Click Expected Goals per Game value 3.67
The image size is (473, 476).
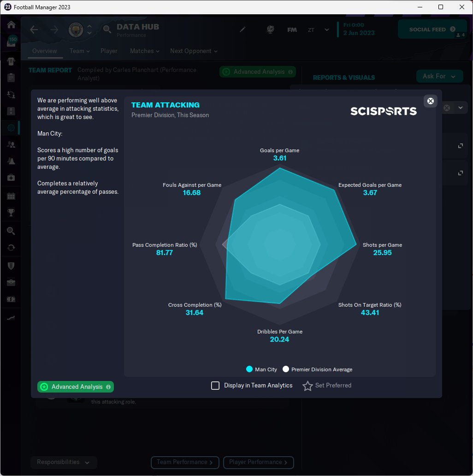(x=370, y=193)
